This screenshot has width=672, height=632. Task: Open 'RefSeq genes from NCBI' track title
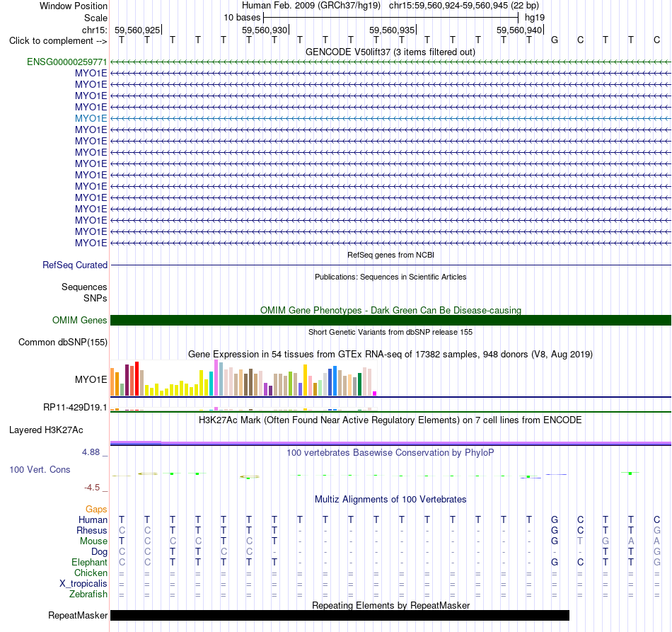click(390, 255)
